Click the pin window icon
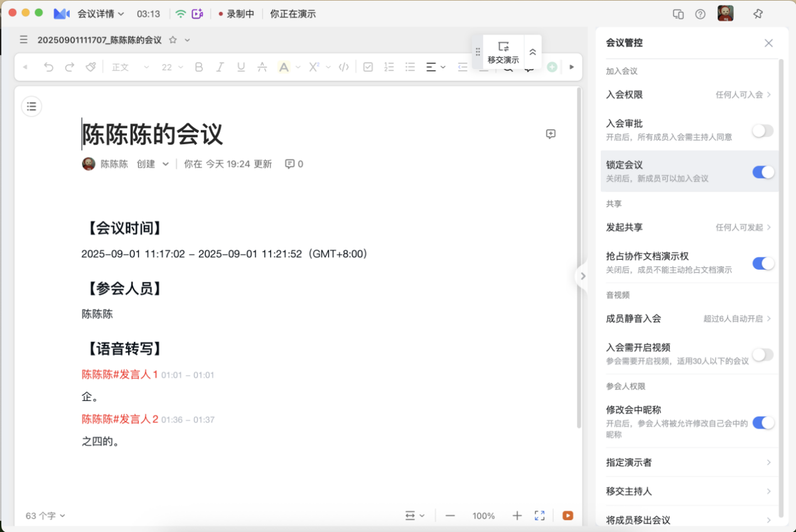Screen dimensions: 796x532 coord(758,14)
